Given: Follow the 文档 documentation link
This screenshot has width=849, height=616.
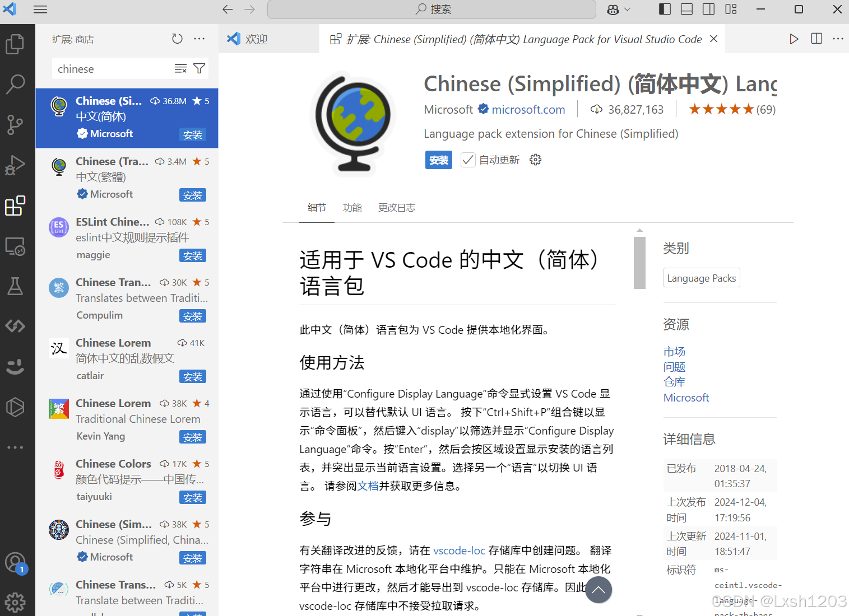Looking at the screenshot, I should coord(368,486).
